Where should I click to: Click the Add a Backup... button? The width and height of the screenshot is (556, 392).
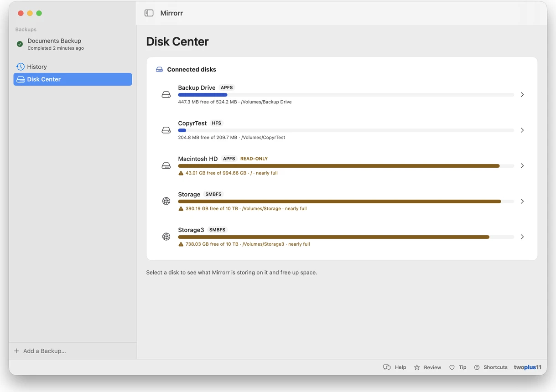(x=40, y=351)
